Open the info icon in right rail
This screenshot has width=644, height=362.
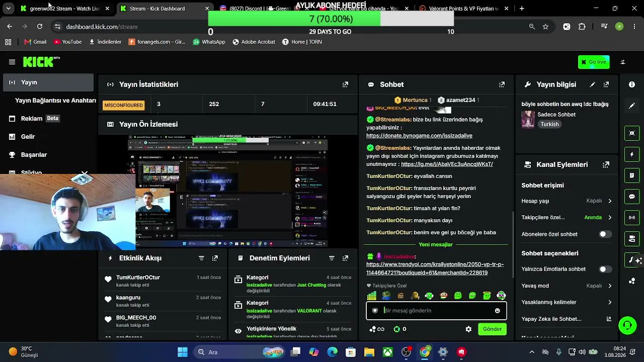[632, 84]
